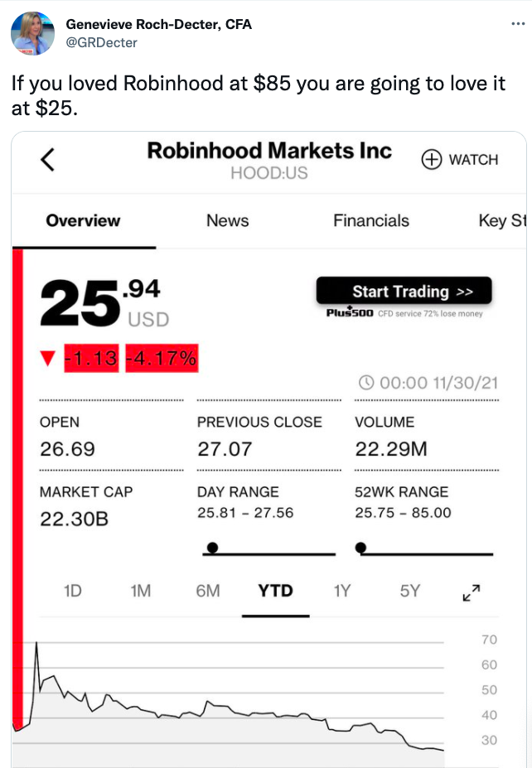
Task: Click the clock icon beside timestamp
Action: coord(367,383)
